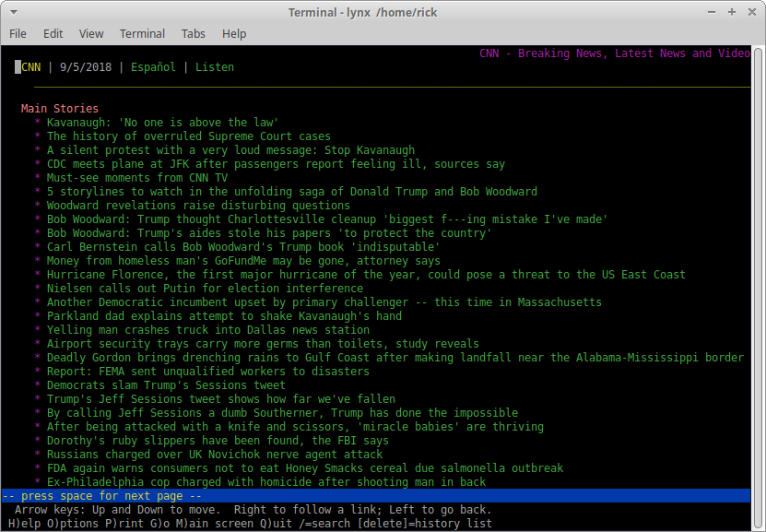Open Kavanaugh 'No one is above the law' story
766x532 pixels.
[x=162, y=123]
